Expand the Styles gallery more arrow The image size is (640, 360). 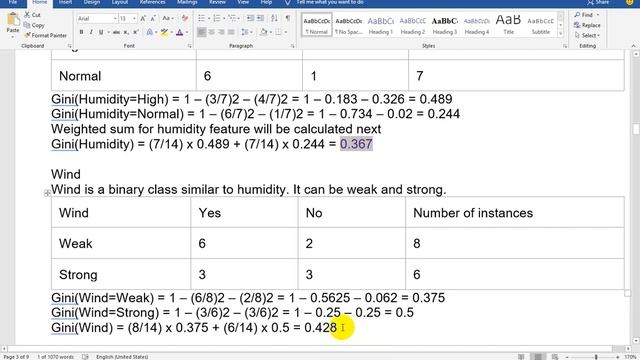pyautogui.click(x=560, y=33)
